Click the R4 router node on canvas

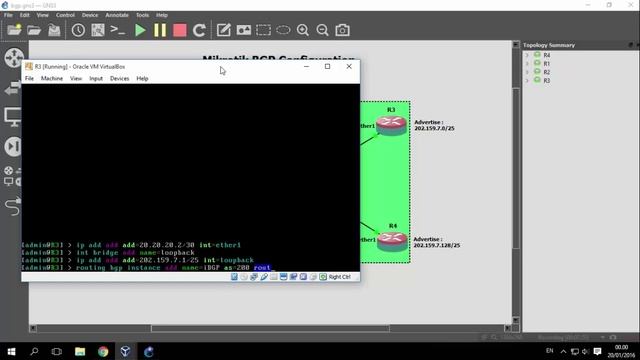tap(392, 241)
